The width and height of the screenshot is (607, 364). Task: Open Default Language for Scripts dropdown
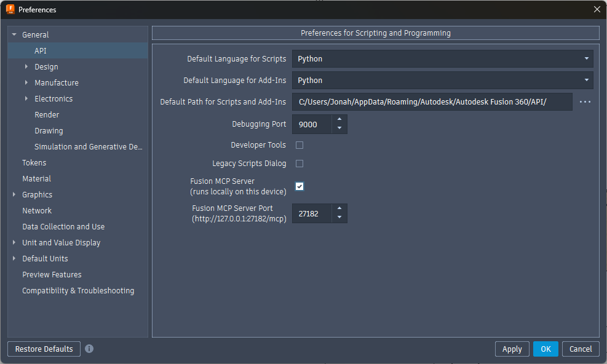[442, 59]
